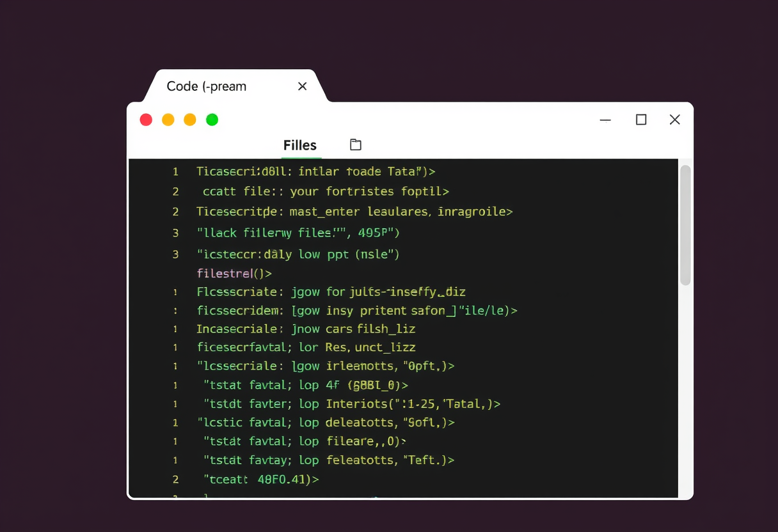Click the green traffic light dot
778x532 pixels.
pyautogui.click(x=212, y=120)
